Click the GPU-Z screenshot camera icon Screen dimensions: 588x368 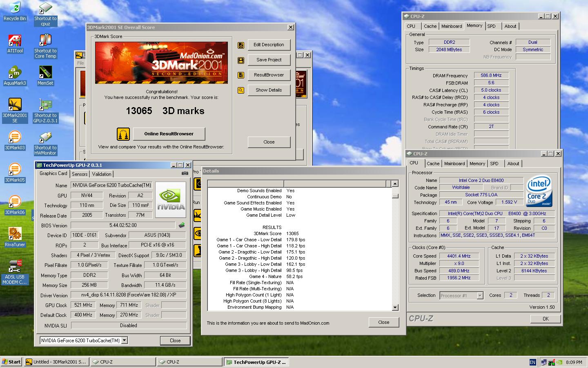click(185, 173)
